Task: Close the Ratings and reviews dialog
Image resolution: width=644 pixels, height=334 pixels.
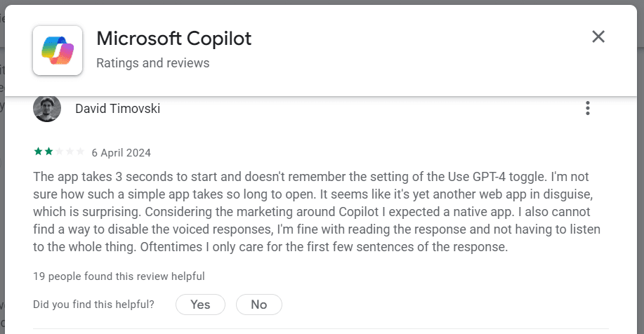Action: [x=598, y=37]
